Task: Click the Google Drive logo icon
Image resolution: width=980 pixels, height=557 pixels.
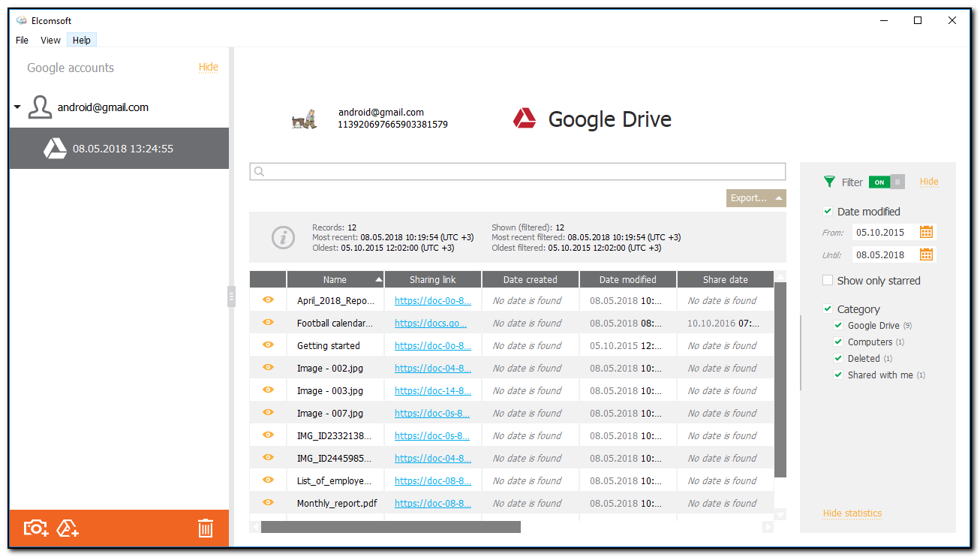Action: (x=525, y=118)
